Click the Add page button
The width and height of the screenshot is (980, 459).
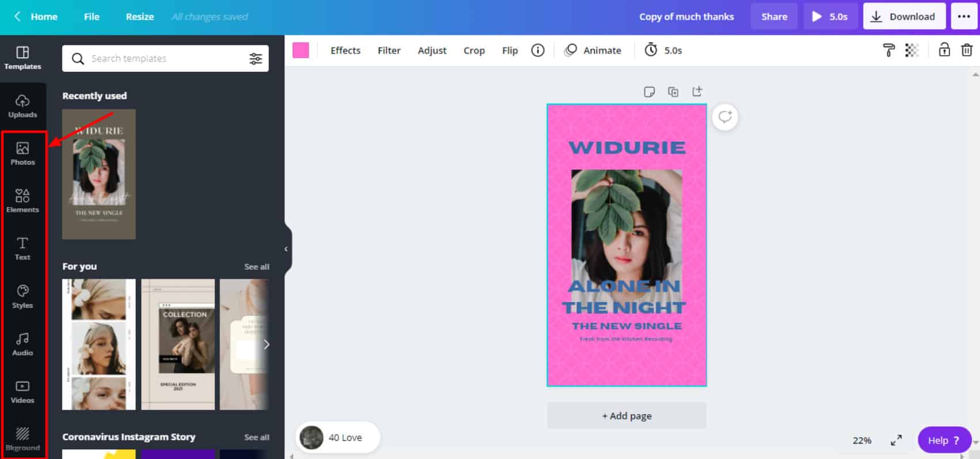[626, 416]
